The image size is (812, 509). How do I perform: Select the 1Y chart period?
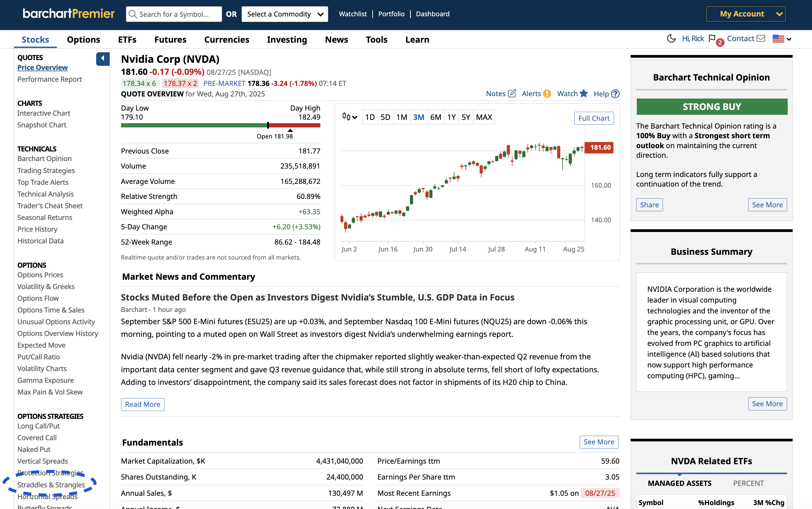point(451,117)
